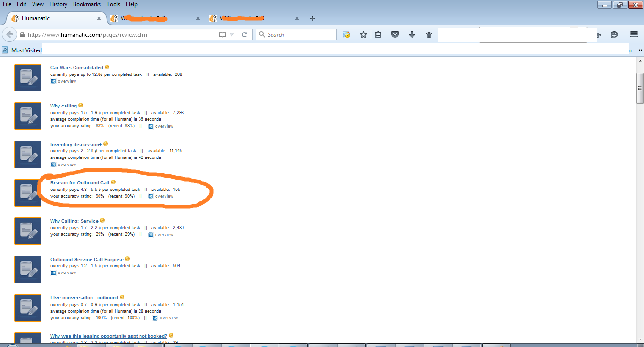Viewport: 644px width, 347px height.
Task: Open the Reason for Outbound Call link
Action: 80,183
